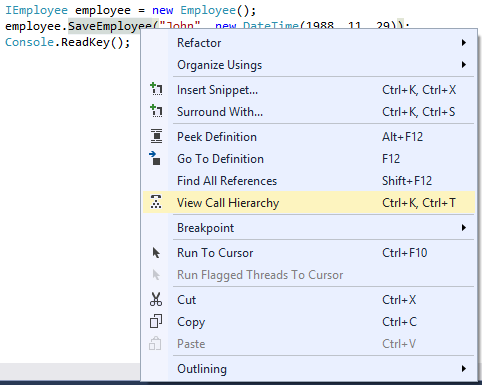Expand the Outlining submenu arrow

(464, 368)
